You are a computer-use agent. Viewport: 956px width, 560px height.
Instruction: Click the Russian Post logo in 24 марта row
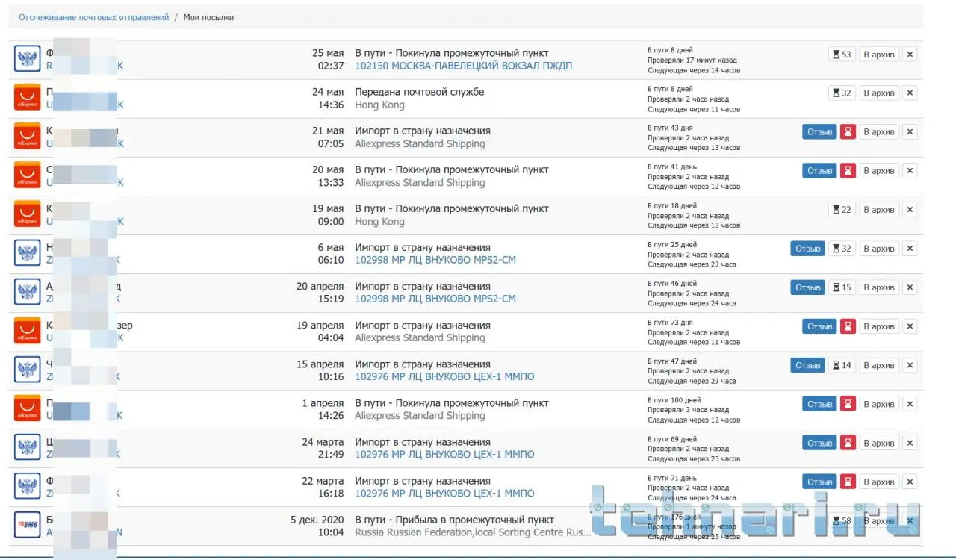(x=28, y=447)
